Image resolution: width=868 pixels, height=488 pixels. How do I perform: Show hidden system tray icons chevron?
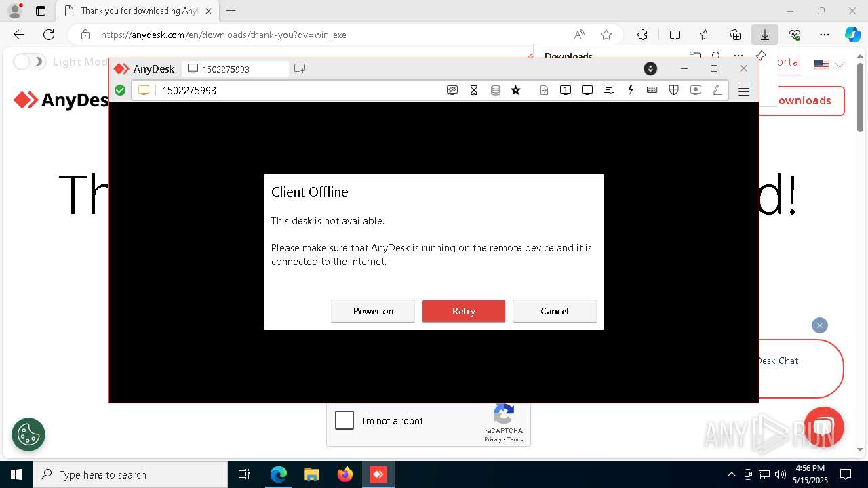[x=731, y=474]
